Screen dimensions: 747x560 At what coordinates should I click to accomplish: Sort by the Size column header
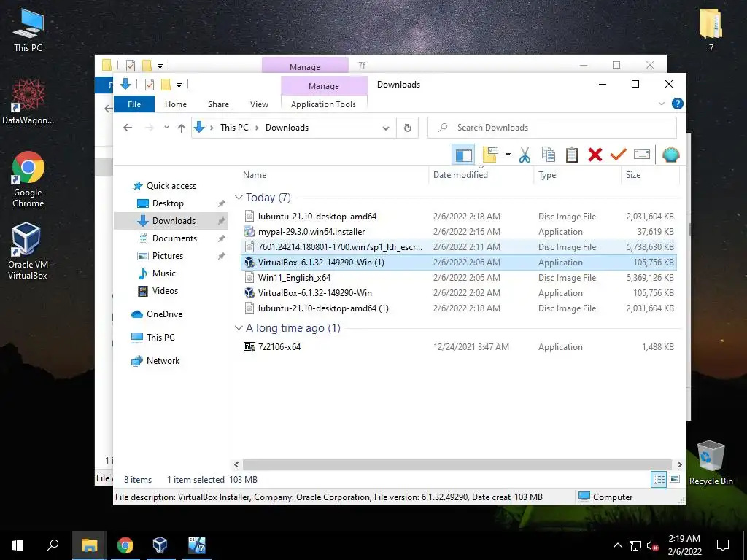[x=633, y=175]
